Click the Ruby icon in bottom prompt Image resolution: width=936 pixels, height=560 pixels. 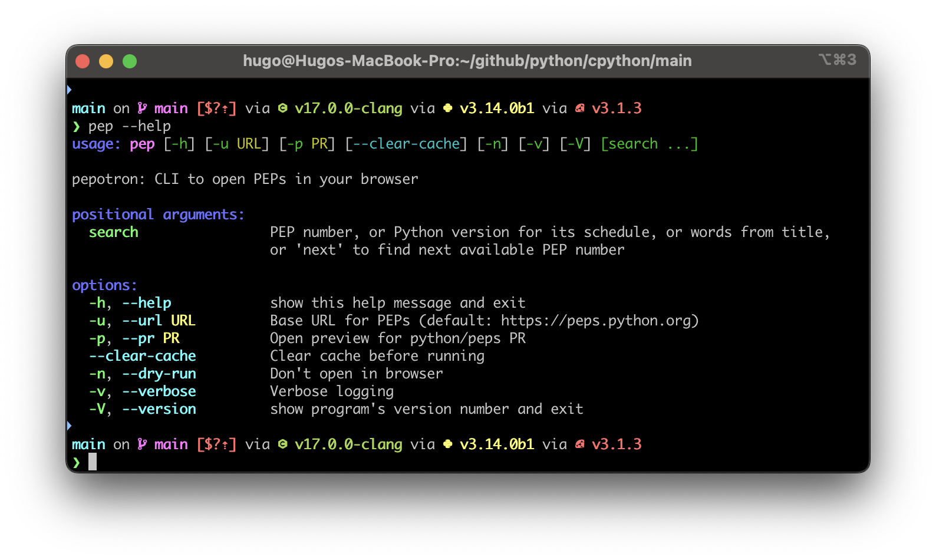(580, 444)
